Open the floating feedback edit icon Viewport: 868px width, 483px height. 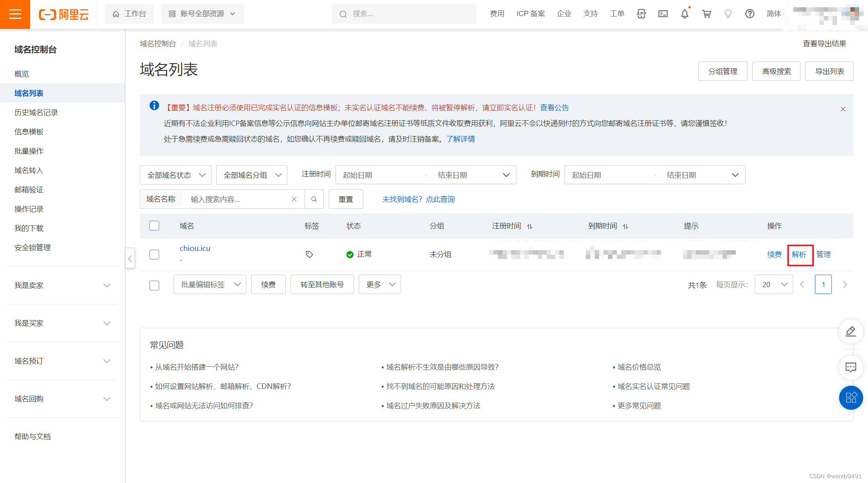click(851, 331)
